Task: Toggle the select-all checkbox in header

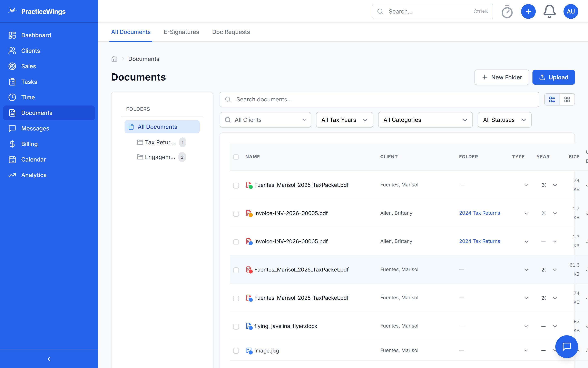Action: pos(236,157)
